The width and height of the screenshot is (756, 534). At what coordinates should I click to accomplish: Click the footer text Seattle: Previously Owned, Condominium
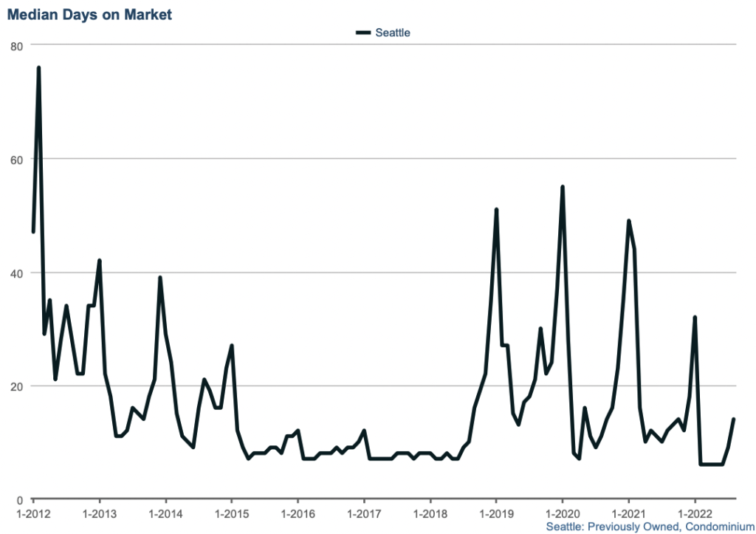coord(650,526)
